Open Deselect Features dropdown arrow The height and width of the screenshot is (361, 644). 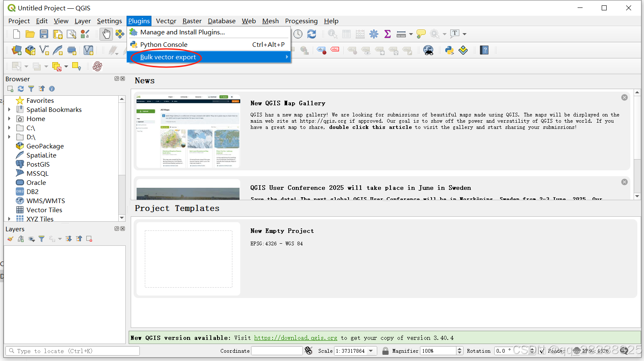coord(66,66)
